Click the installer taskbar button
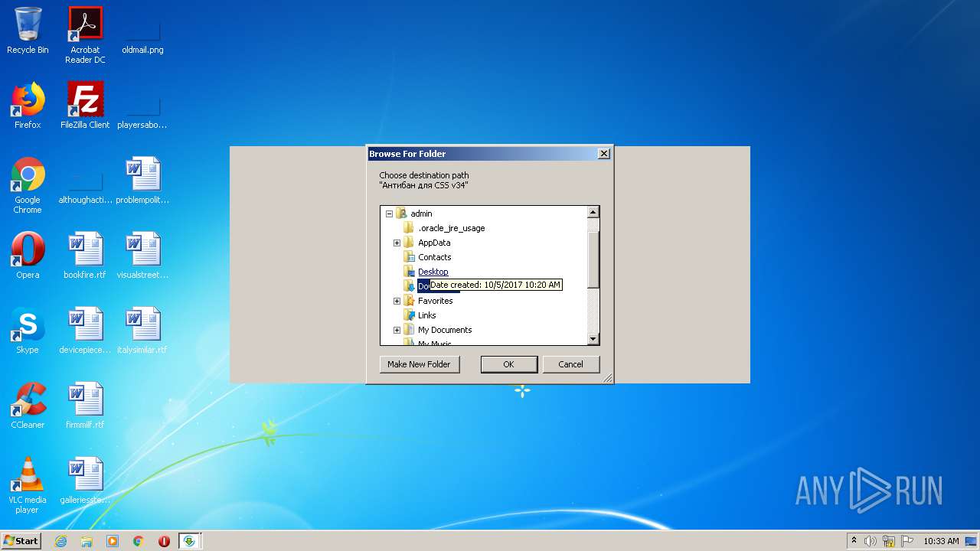Image resolution: width=980 pixels, height=551 pixels. point(189,541)
